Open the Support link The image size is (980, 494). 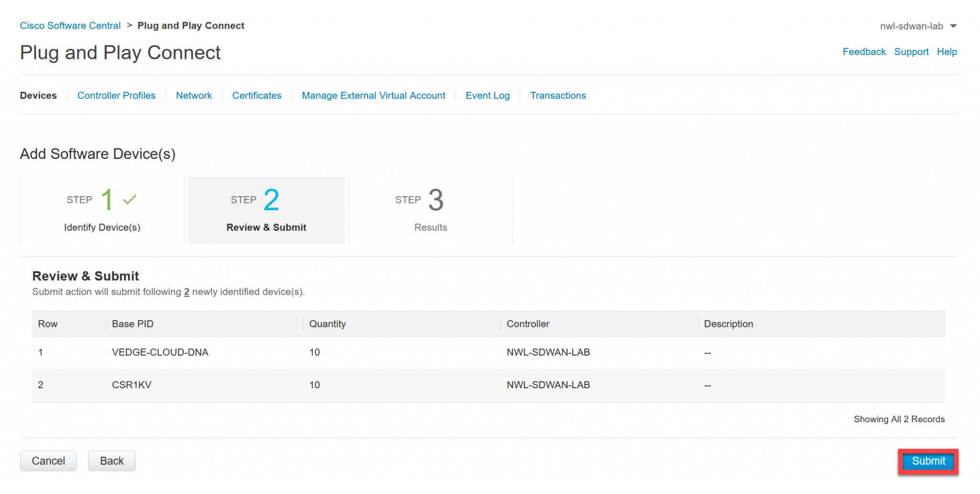coord(911,52)
